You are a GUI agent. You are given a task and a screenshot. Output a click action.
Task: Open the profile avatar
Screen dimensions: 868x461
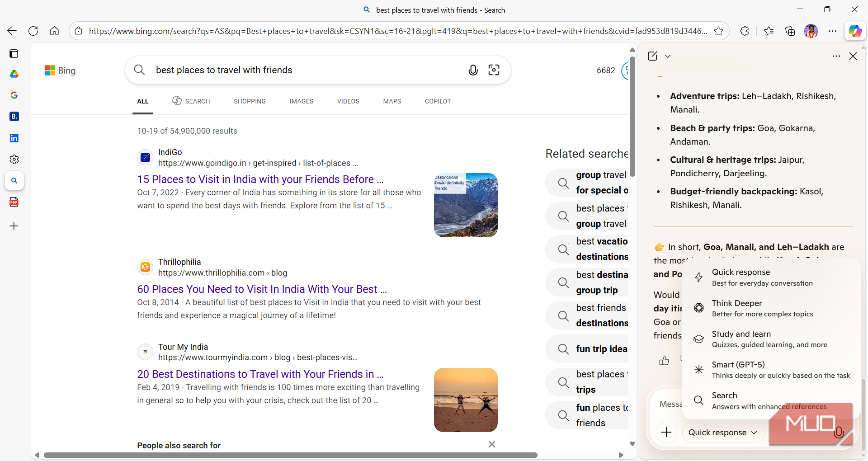pyautogui.click(x=811, y=31)
